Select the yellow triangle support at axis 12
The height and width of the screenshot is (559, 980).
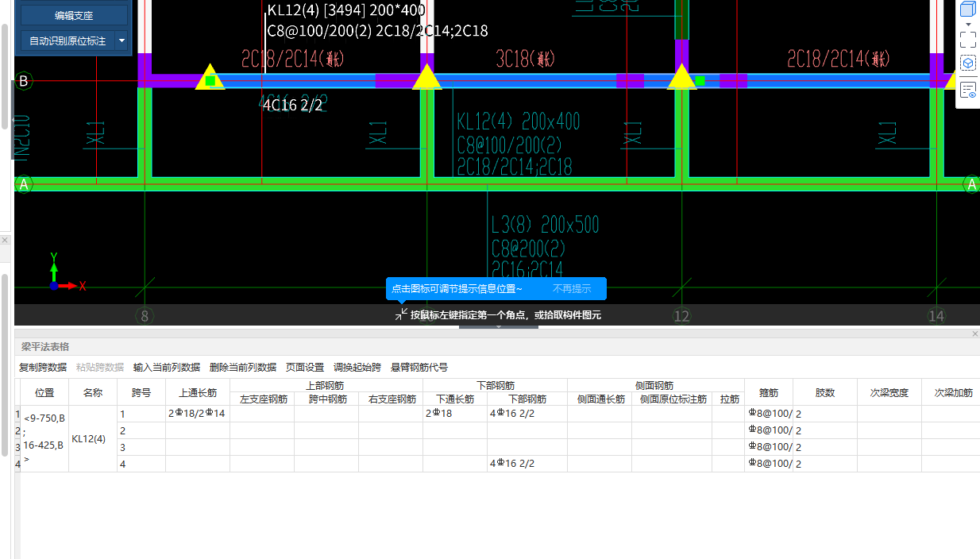pyautogui.click(x=681, y=77)
